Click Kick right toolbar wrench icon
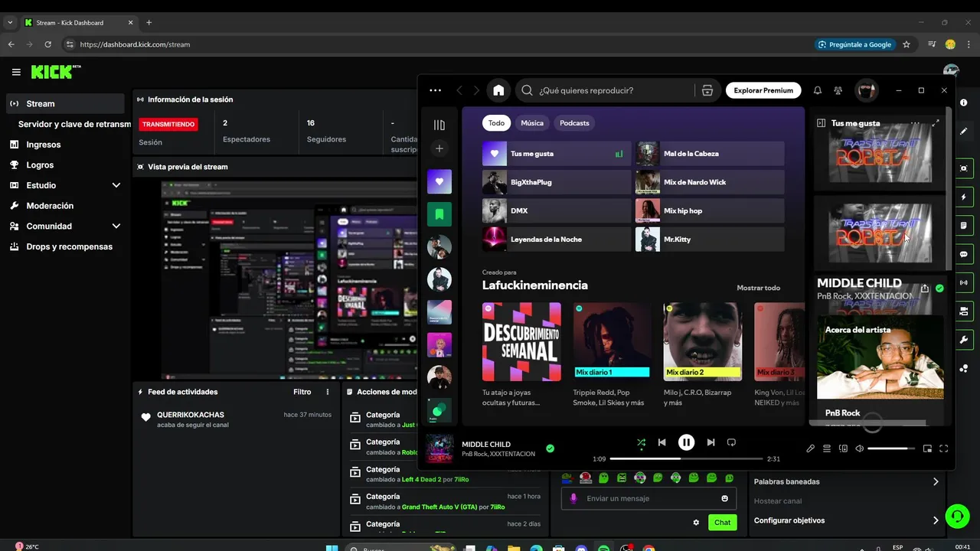The image size is (980, 551). point(963,340)
